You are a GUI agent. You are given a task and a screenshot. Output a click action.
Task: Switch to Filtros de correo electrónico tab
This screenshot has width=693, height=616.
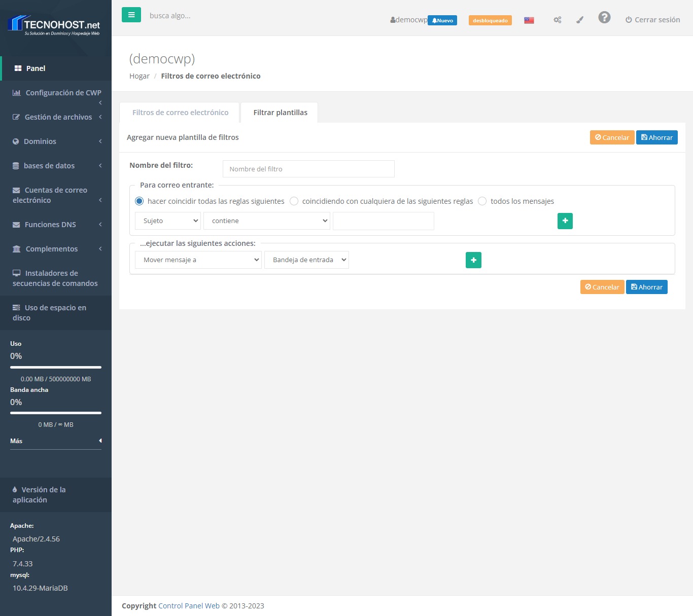(180, 113)
